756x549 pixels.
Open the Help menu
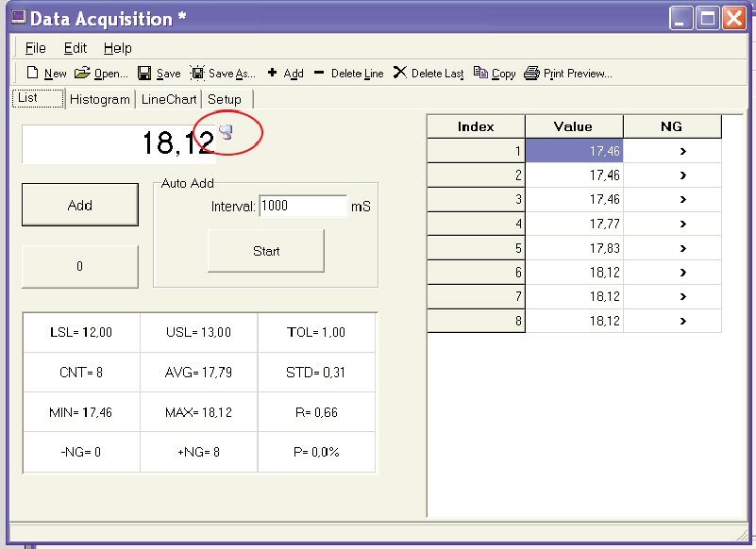pos(118,48)
